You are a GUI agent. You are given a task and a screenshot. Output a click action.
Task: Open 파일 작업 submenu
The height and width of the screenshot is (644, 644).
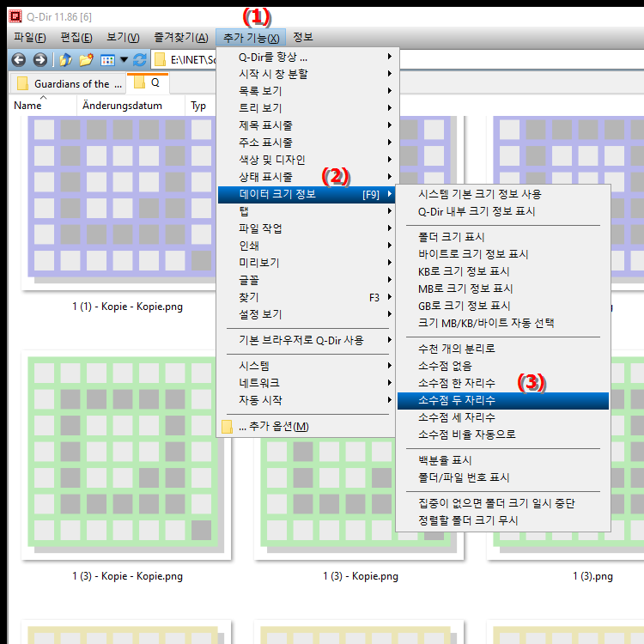click(306, 228)
